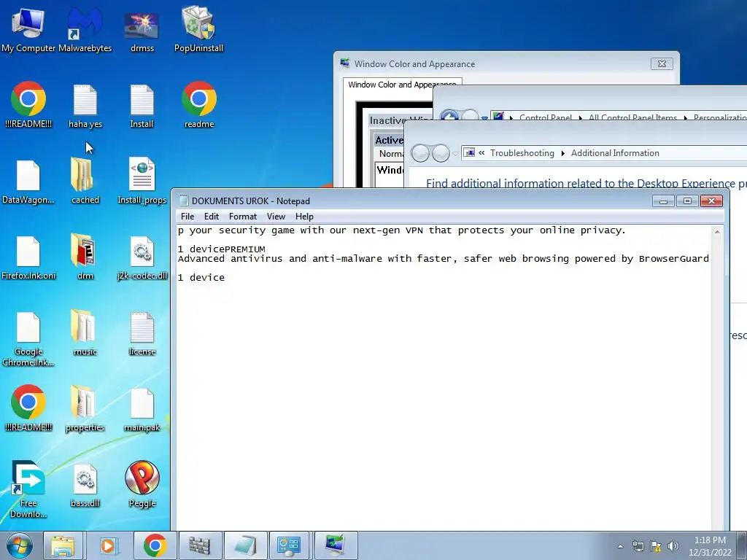Open the Windows Start menu orb
This screenshot has width=747, height=560.
pos(19,545)
